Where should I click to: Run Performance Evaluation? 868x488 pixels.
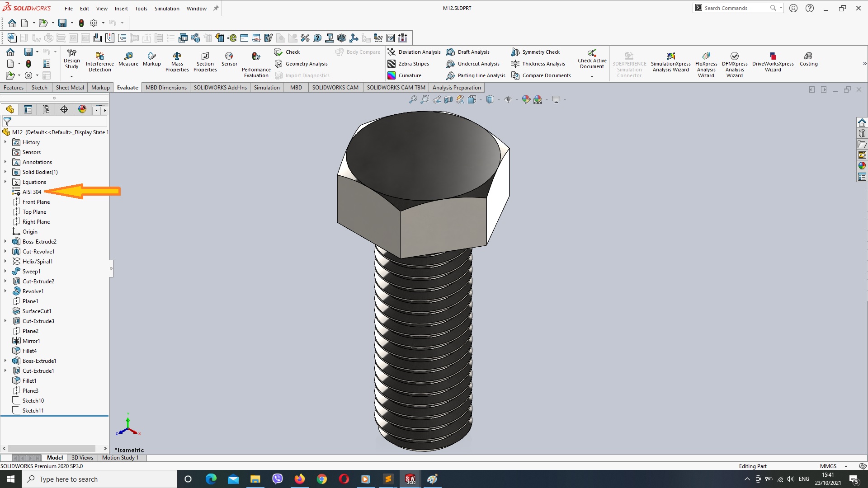(x=256, y=64)
